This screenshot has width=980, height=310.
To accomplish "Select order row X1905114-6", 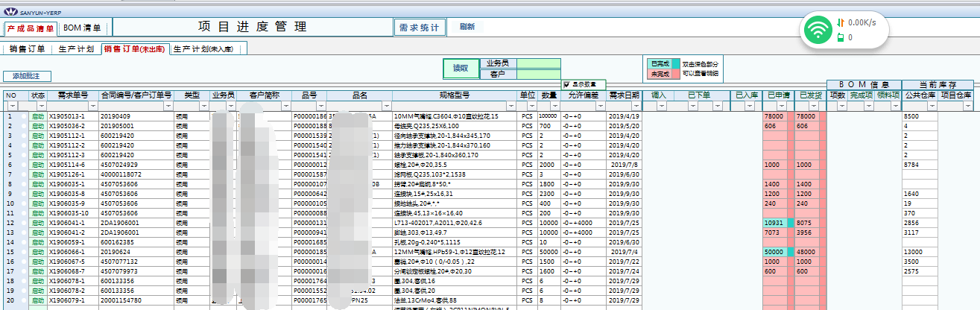I will click(x=66, y=165).
